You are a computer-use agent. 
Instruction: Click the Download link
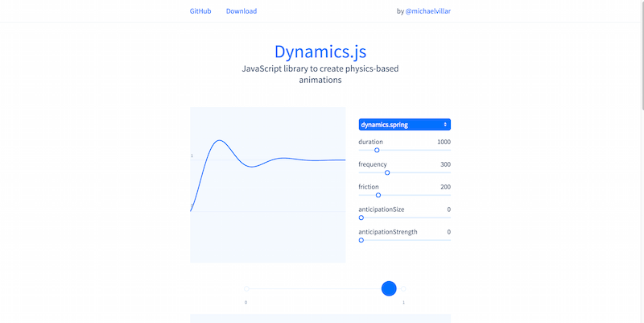coord(242,11)
